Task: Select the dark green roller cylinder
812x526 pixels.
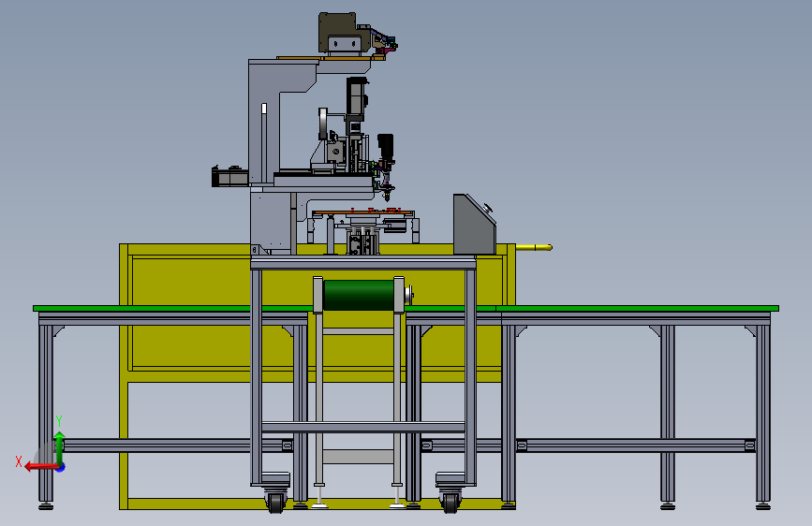Action: coord(359,295)
